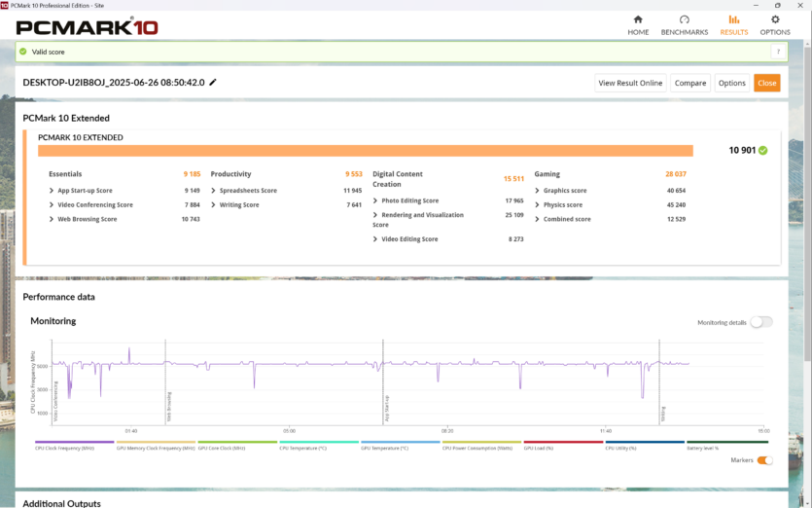This screenshot has width=812, height=508.
Task: Toggle Monitoring details switch
Action: (x=761, y=322)
